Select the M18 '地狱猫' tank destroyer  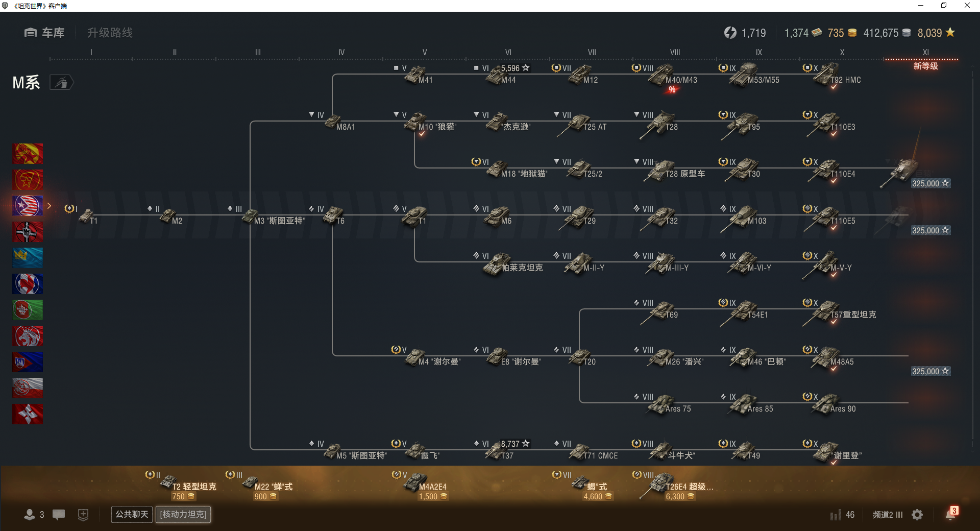pyautogui.click(x=509, y=169)
